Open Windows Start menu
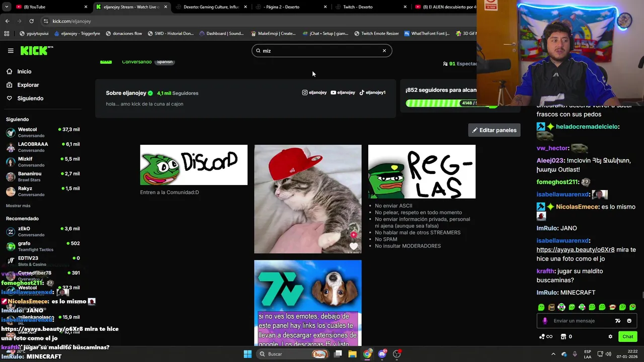Screen dimensions: 644x362 tap(248, 354)
